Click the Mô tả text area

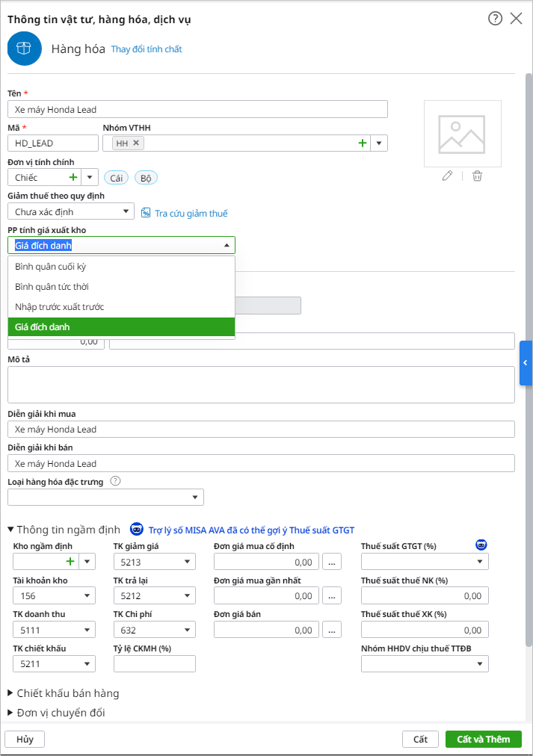(x=261, y=385)
